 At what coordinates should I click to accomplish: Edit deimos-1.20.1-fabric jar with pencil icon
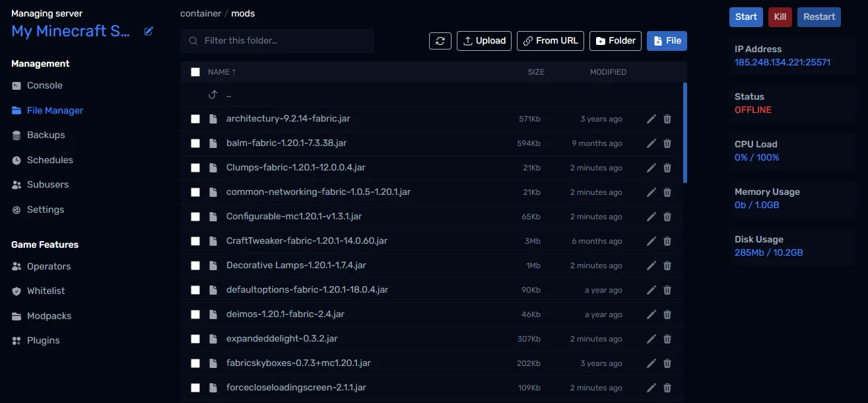point(651,314)
